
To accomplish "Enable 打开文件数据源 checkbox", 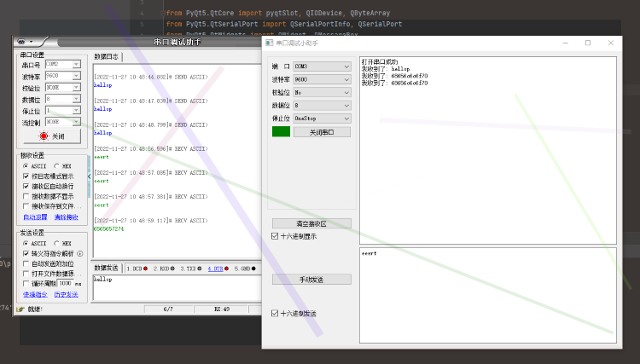I will point(26,274).
